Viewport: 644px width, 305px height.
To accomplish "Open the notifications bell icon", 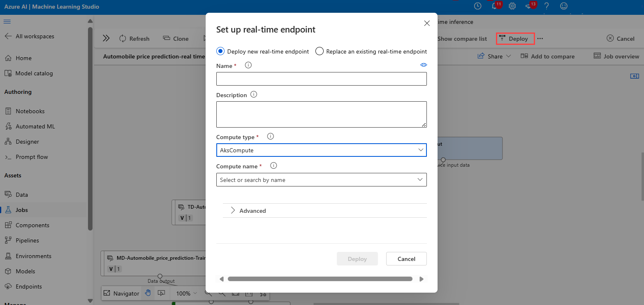I will [495, 6].
